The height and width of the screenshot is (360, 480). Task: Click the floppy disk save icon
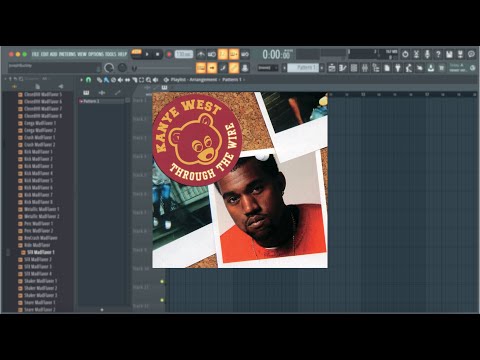449,54
